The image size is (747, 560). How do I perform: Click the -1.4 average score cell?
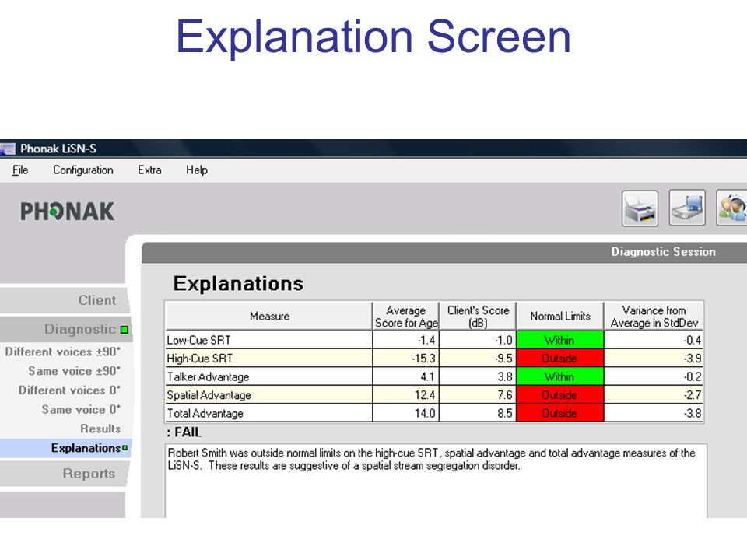coord(405,340)
